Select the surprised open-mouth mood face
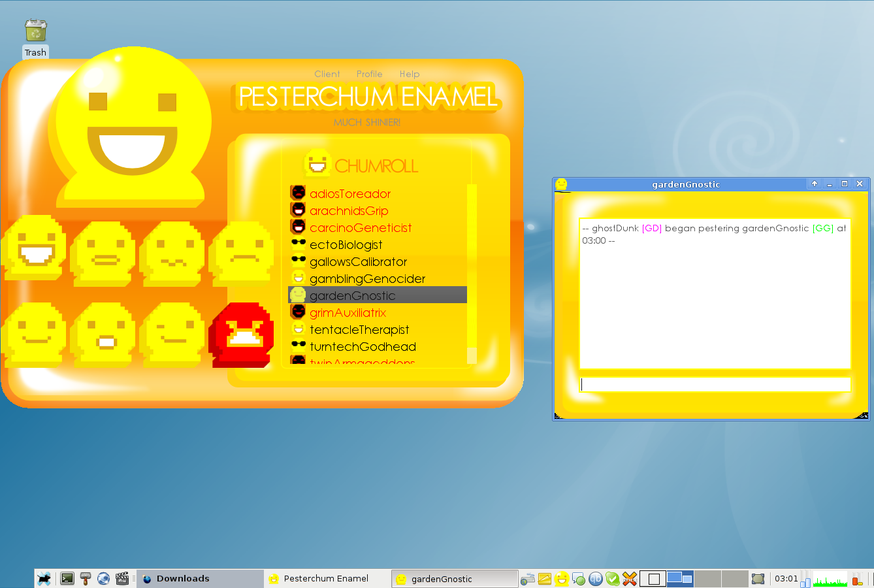This screenshot has height=588, width=874. (x=105, y=335)
